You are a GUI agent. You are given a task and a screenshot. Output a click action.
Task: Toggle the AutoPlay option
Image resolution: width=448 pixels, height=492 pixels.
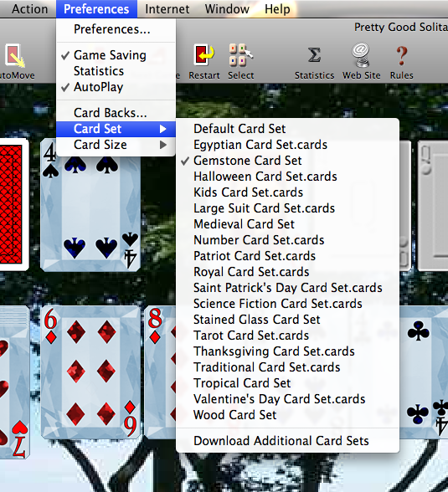pos(116,87)
